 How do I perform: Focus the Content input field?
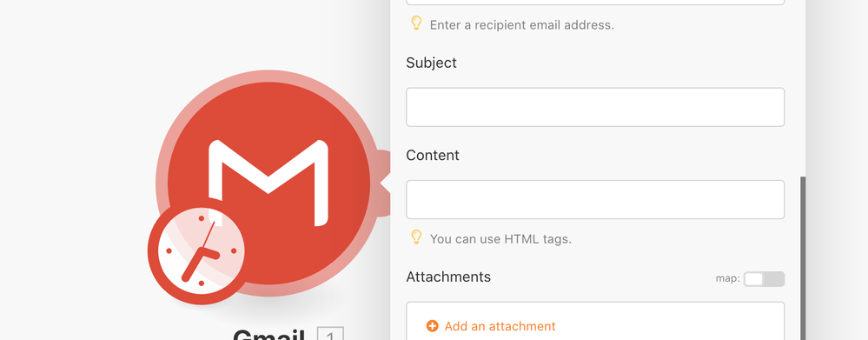coord(595,199)
